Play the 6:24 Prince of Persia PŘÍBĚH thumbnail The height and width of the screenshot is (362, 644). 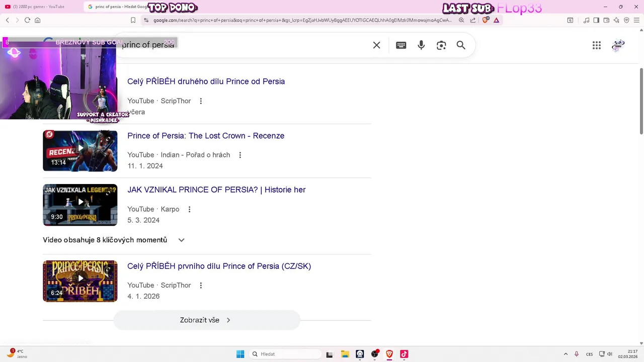click(x=80, y=281)
